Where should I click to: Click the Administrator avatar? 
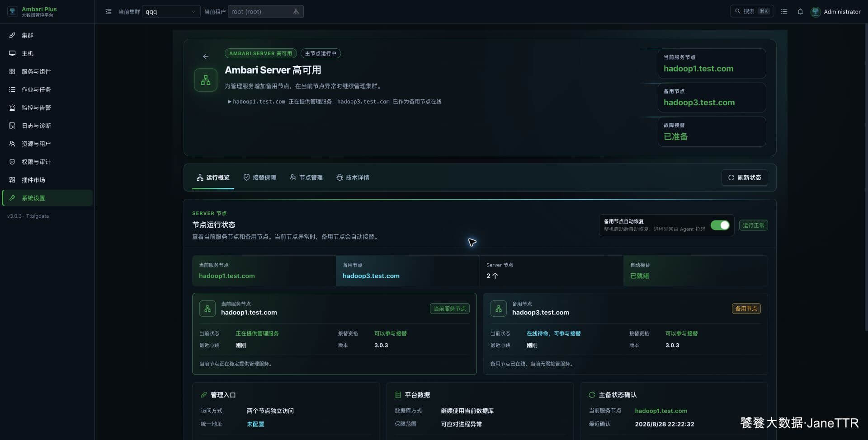pos(816,12)
